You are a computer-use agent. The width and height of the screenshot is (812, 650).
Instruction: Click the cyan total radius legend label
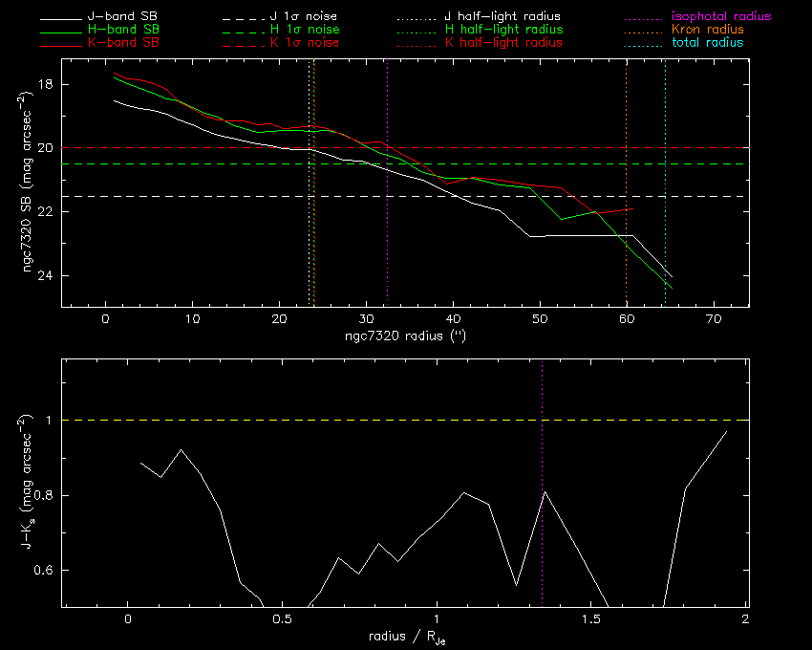tap(707, 43)
